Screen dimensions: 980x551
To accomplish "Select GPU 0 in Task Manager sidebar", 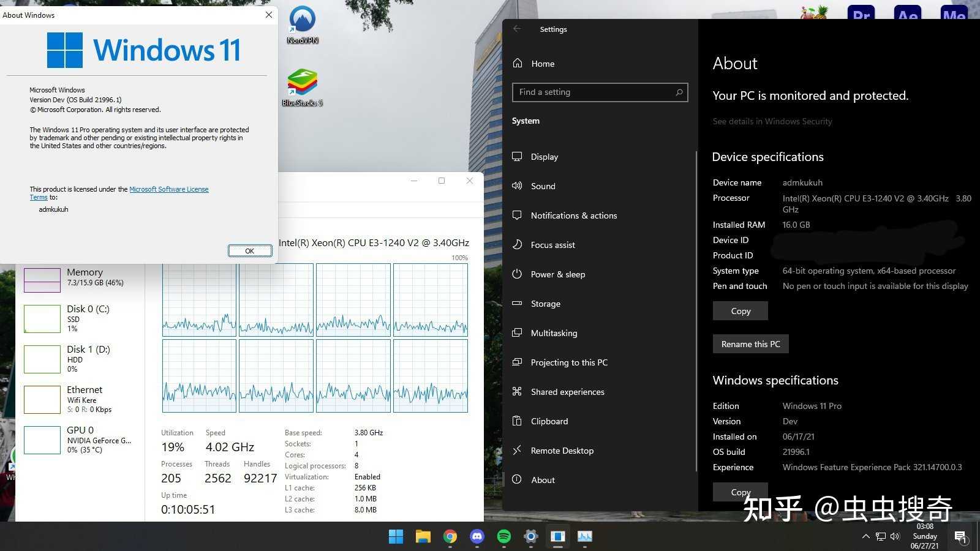I will point(80,440).
